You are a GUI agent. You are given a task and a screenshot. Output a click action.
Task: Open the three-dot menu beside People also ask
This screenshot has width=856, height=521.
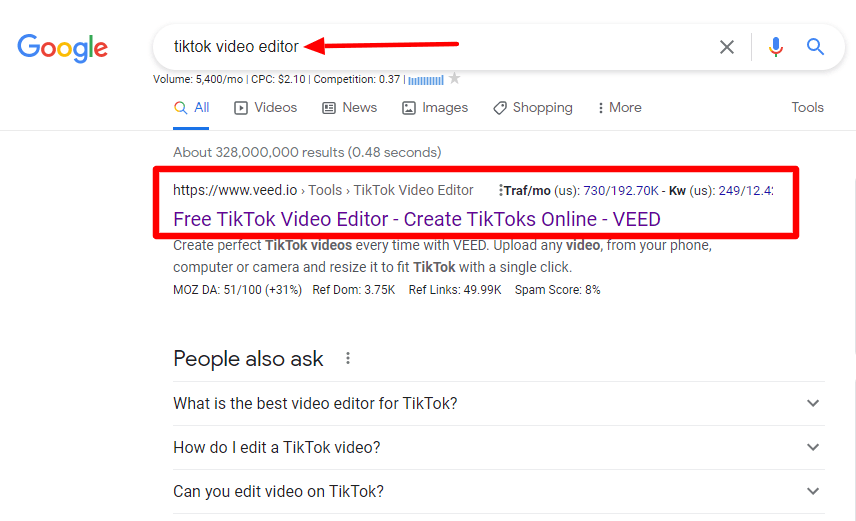tap(348, 358)
